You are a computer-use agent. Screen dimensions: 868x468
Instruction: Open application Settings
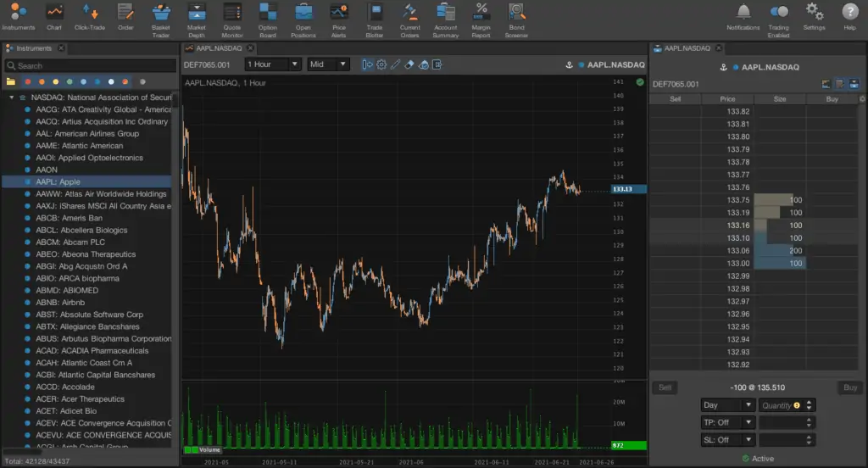815,17
